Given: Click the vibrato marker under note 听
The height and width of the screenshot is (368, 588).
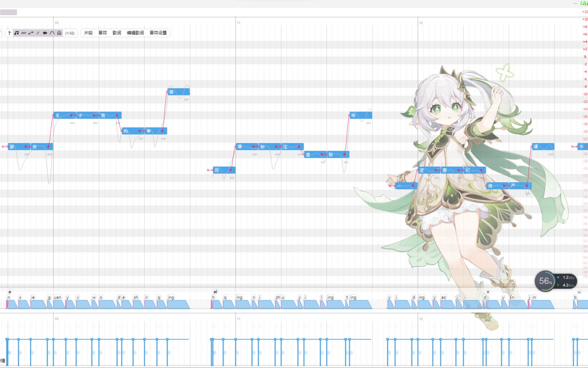Looking at the screenshot, I should [368, 123].
